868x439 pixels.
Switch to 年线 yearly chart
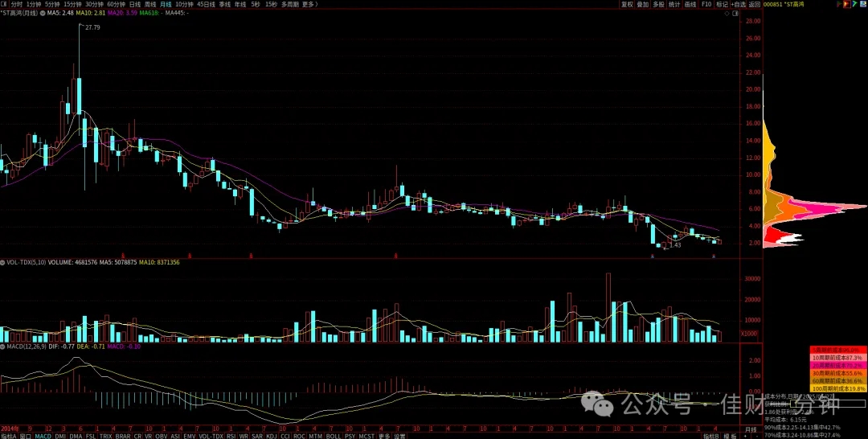[240, 5]
